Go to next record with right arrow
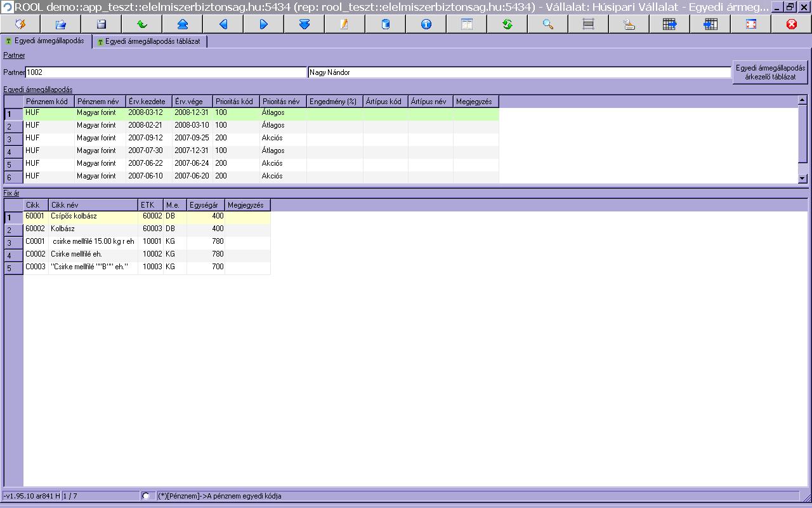 pyautogui.click(x=264, y=24)
